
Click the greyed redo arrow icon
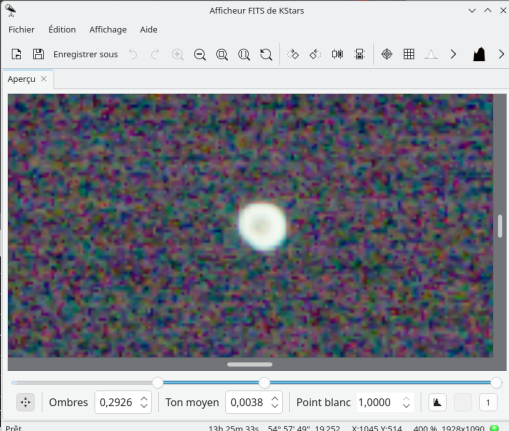point(155,54)
